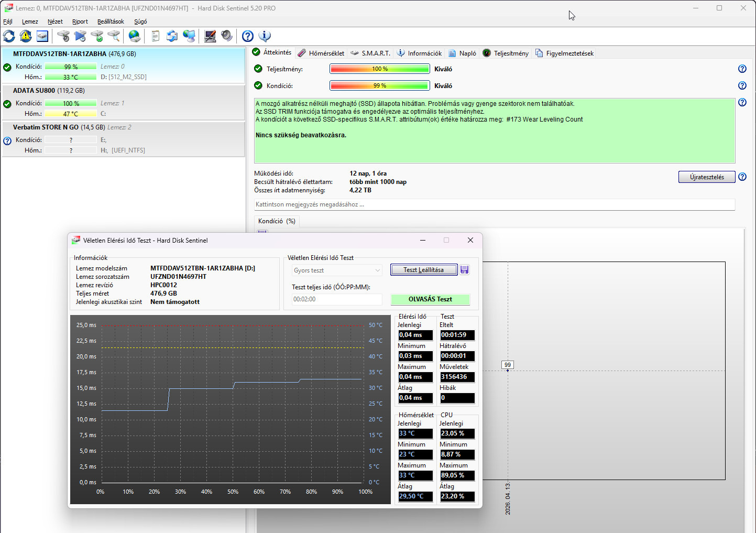Open the Súgó menu
The height and width of the screenshot is (533, 756).
tap(140, 21)
